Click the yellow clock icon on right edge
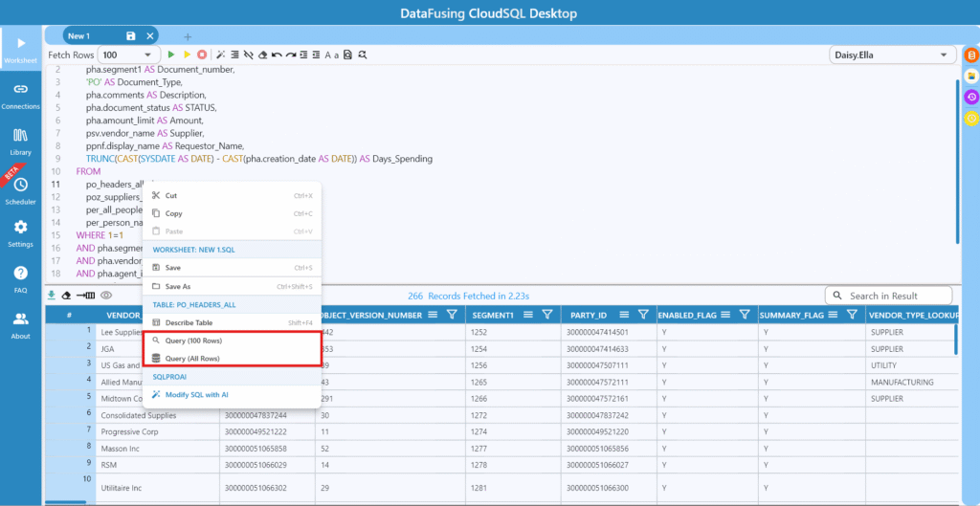 [971, 118]
